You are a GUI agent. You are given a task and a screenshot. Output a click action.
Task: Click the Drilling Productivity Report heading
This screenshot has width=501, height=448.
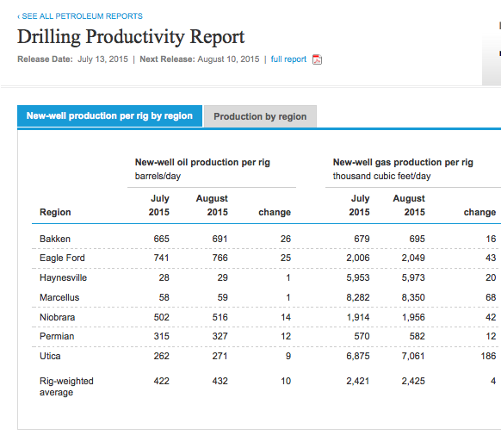131,37
